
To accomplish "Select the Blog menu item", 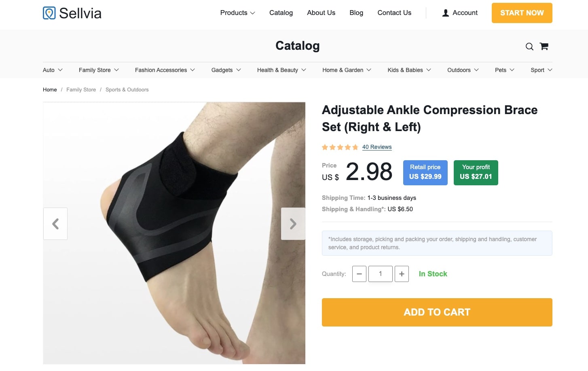I will [356, 13].
